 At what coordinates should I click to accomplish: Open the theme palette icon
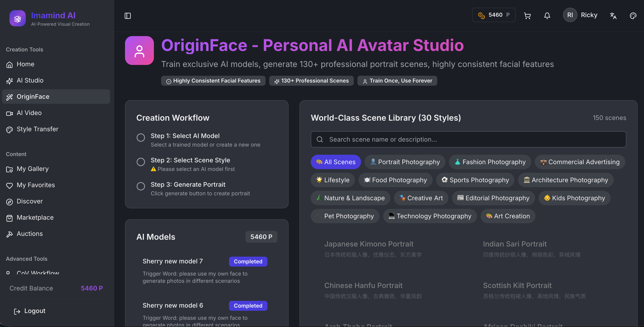click(633, 16)
